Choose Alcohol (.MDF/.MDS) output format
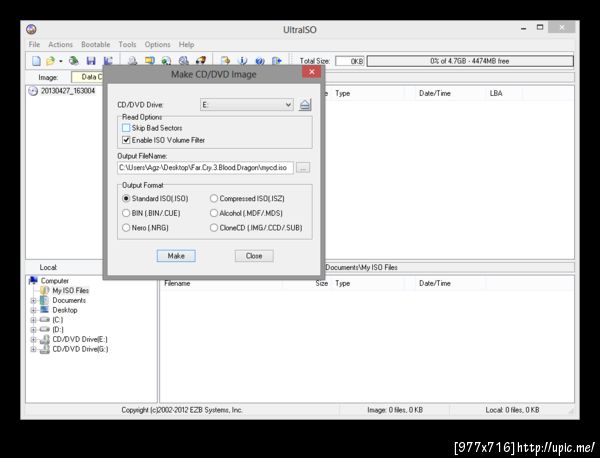 pos(214,213)
